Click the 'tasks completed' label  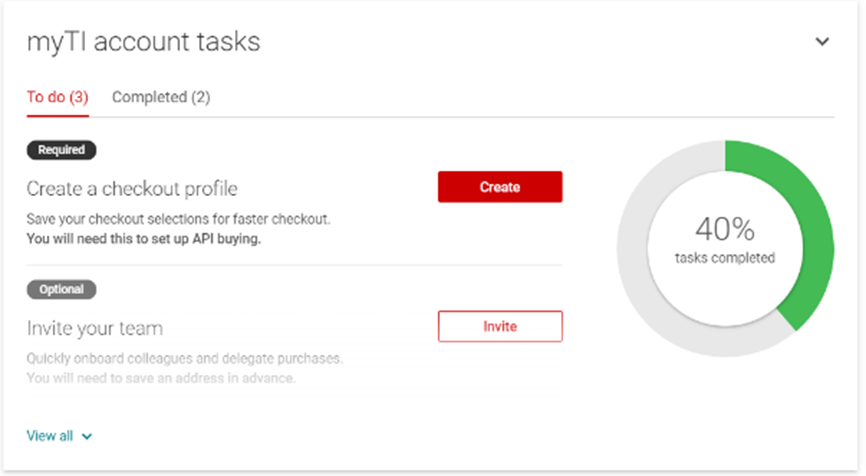(725, 258)
